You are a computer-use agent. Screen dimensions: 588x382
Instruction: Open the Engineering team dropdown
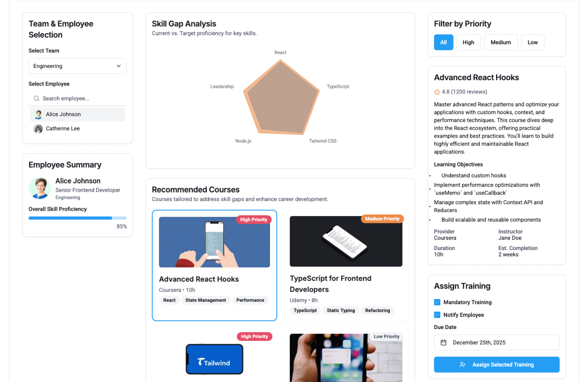(77, 66)
